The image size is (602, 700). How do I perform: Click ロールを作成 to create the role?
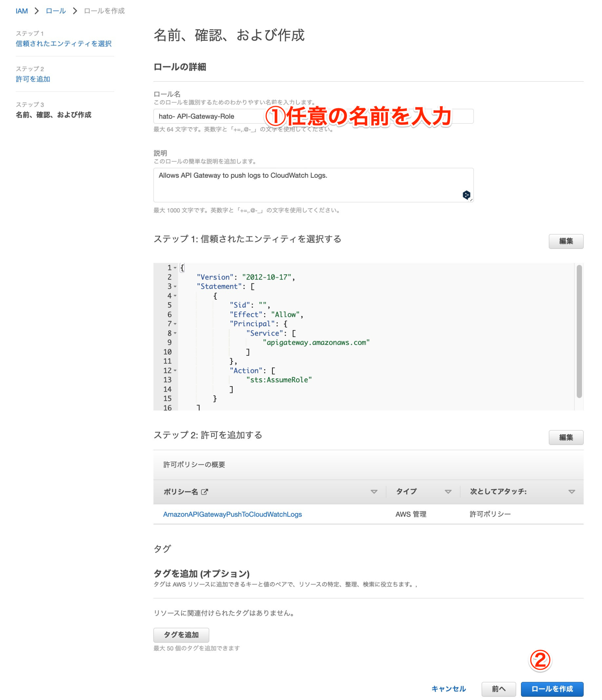552,689
